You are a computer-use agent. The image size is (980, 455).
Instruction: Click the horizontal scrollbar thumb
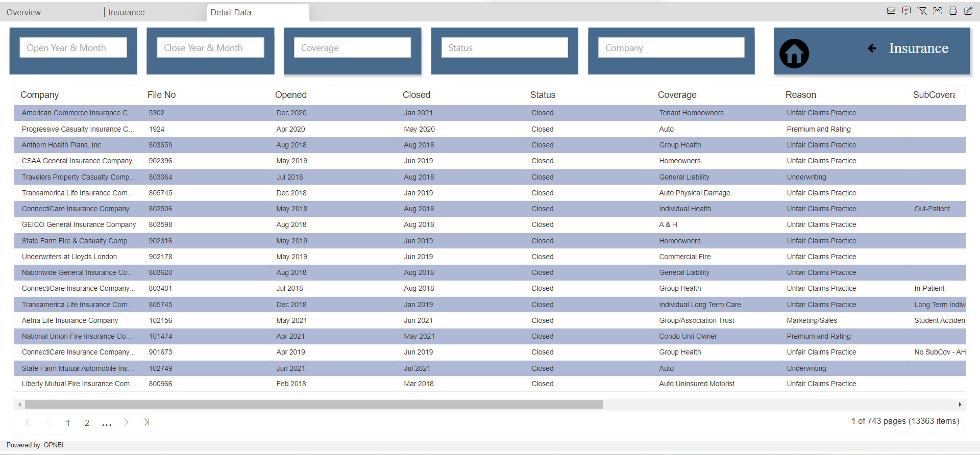point(314,405)
